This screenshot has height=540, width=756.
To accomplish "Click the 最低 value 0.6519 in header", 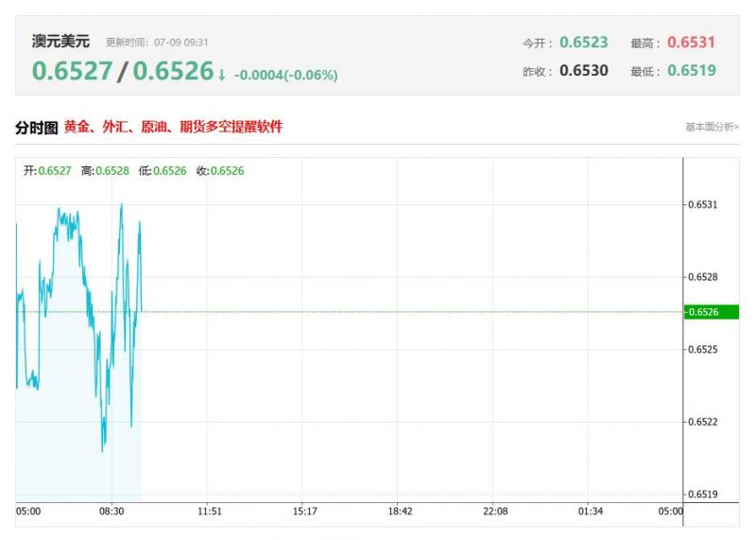I will pyautogui.click(x=692, y=71).
